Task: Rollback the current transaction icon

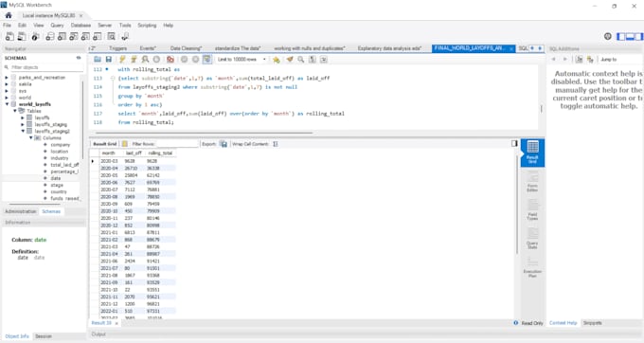Action: point(195,60)
